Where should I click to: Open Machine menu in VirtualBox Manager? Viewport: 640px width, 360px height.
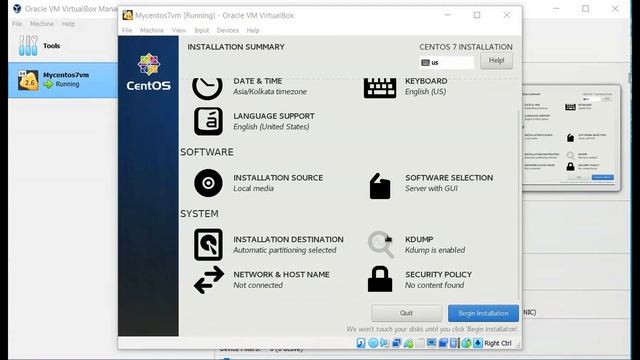click(x=42, y=24)
